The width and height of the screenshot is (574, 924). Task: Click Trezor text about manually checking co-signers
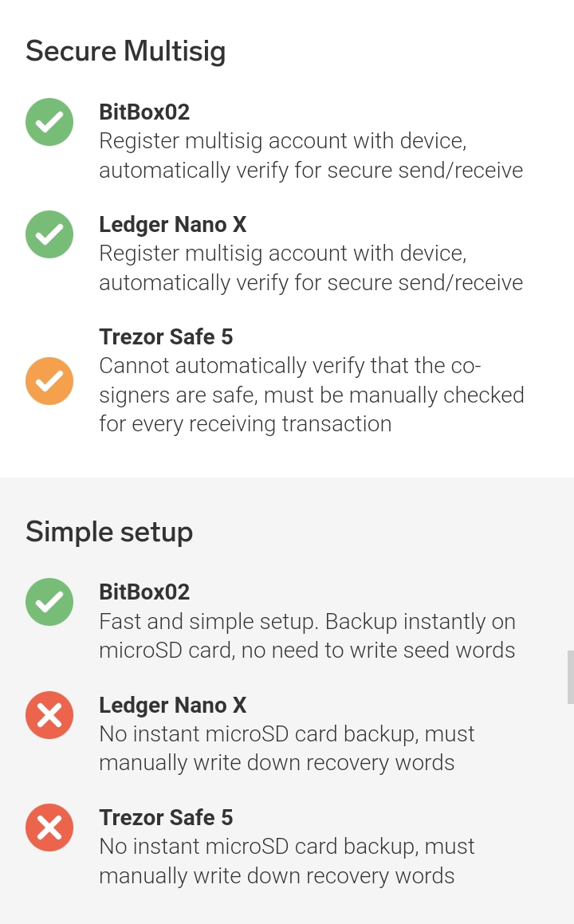coord(311,395)
